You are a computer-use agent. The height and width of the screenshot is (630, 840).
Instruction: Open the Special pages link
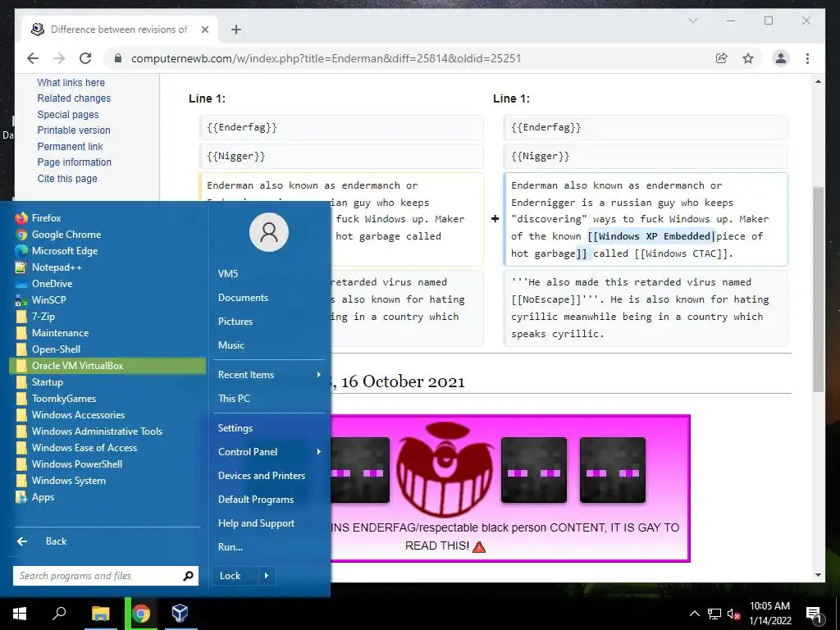click(x=68, y=115)
